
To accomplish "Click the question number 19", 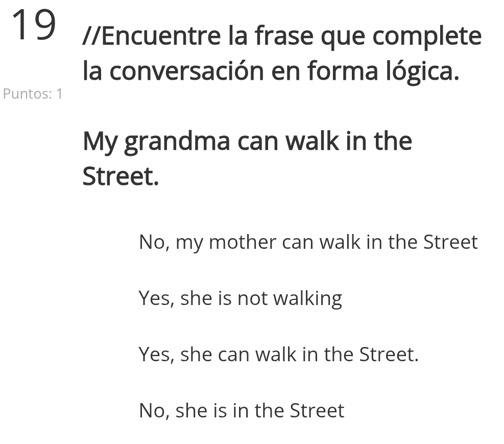I will [33, 26].
